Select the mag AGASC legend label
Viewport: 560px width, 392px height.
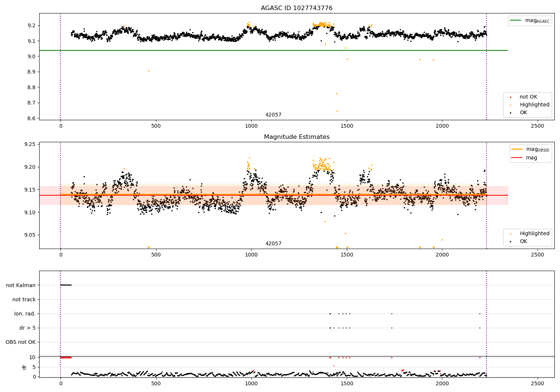coord(537,21)
